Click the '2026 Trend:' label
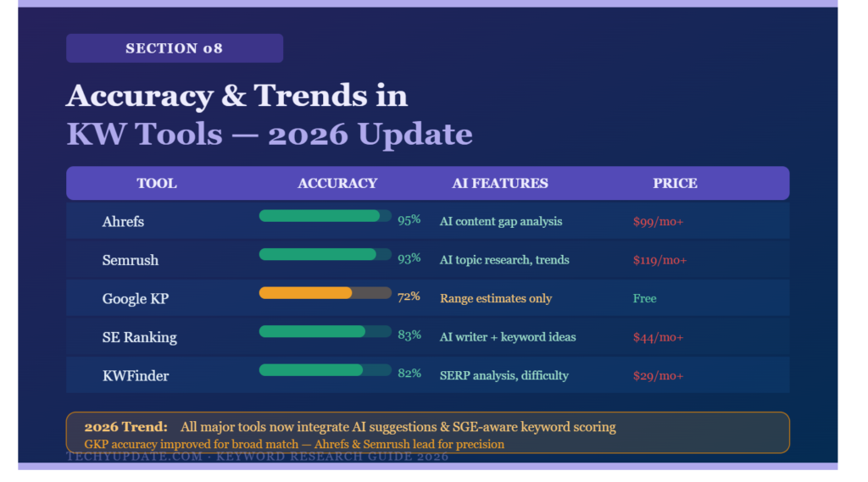This screenshot has width=868, height=482. click(x=125, y=427)
